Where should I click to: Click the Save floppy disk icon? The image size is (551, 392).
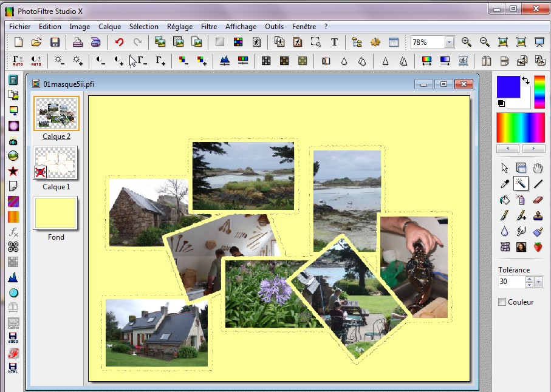[x=55, y=42]
